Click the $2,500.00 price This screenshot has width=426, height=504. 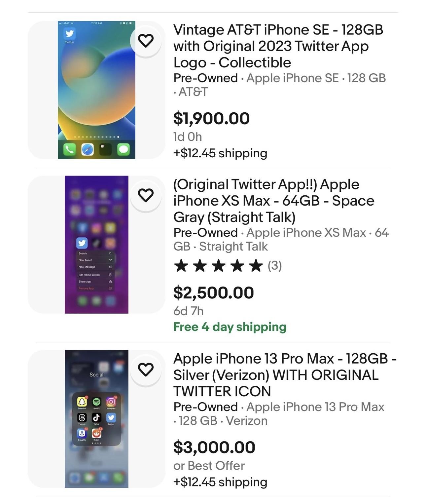point(213,293)
